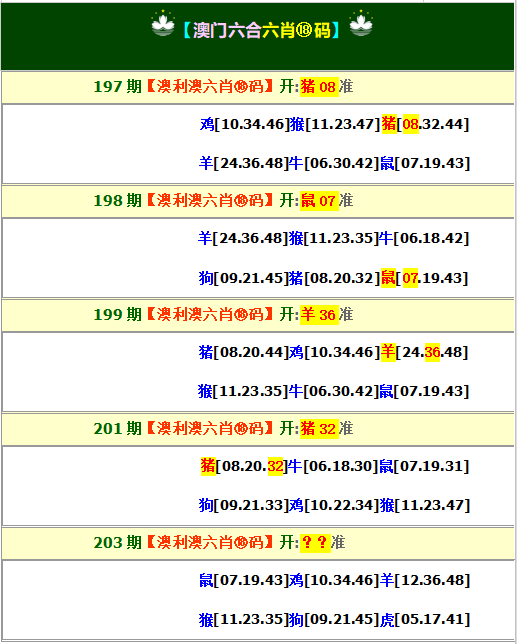Click the 虎[05.17.41] entry under 203期
Viewport: 517px width, 644px height.
[x=425, y=619]
